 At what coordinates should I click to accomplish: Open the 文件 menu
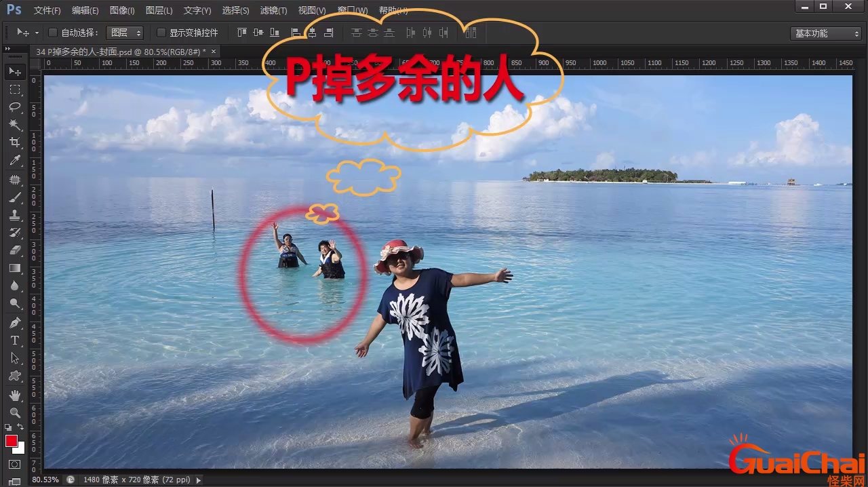tap(47, 11)
